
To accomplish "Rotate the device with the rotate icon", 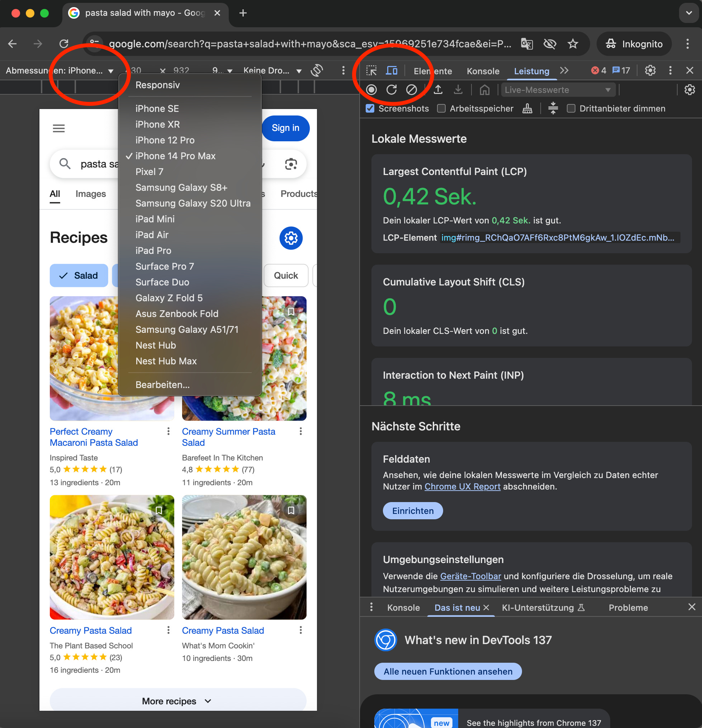I will click(317, 71).
